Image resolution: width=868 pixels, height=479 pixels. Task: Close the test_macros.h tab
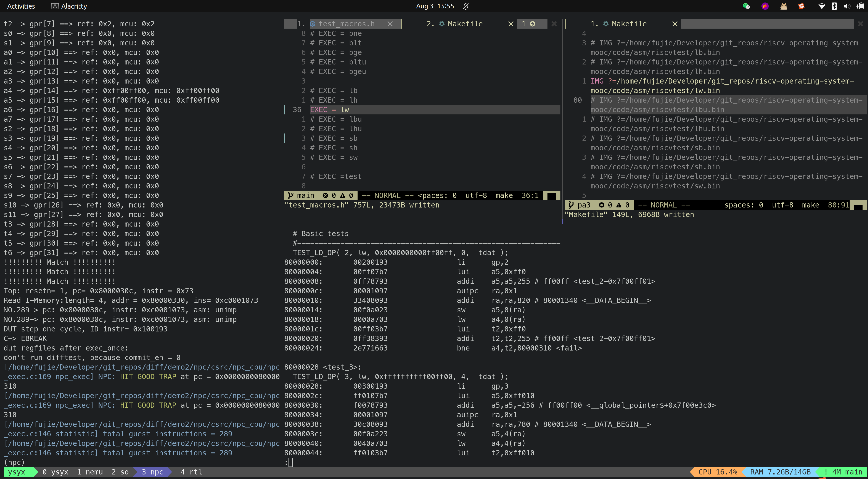click(390, 24)
